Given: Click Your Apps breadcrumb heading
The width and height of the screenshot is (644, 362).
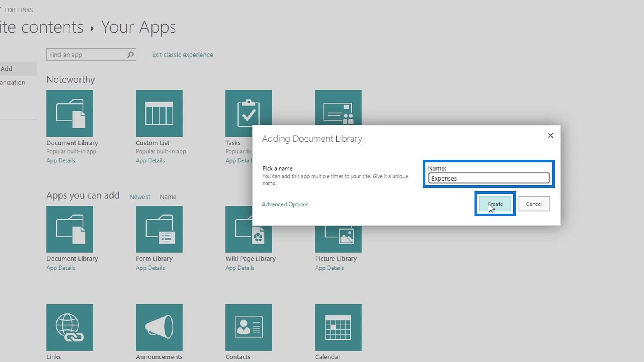Looking at the screenshot, I should tap(138, 27).
